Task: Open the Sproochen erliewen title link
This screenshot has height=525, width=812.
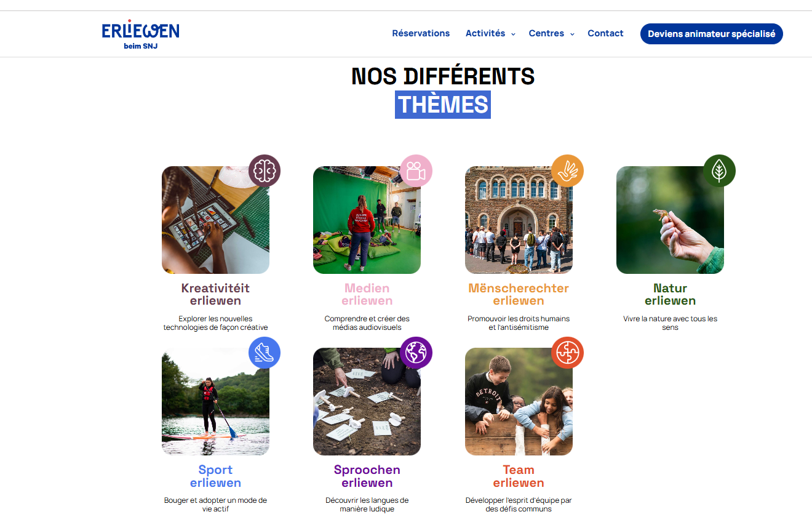Action: point(367,476)
